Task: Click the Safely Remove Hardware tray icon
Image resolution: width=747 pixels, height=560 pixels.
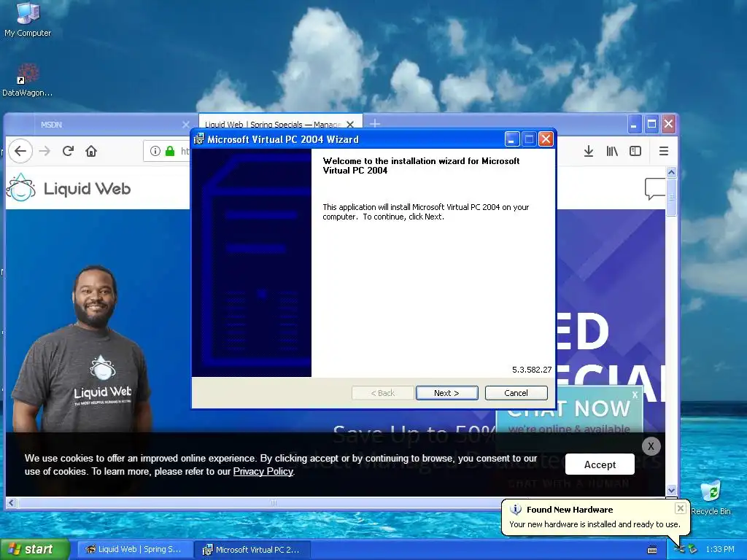Action: pyautogui.click(x=693, y=550)
